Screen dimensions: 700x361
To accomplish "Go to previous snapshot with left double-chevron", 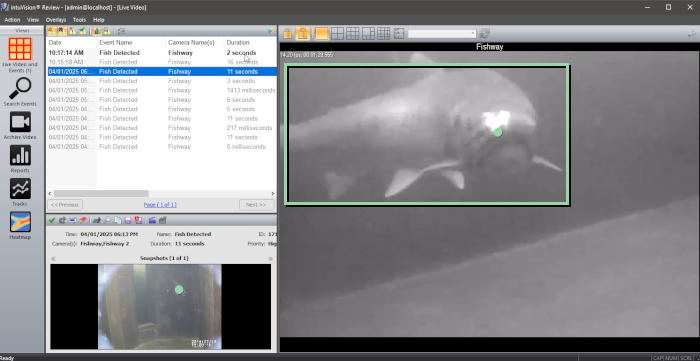I will click(53, 258).
